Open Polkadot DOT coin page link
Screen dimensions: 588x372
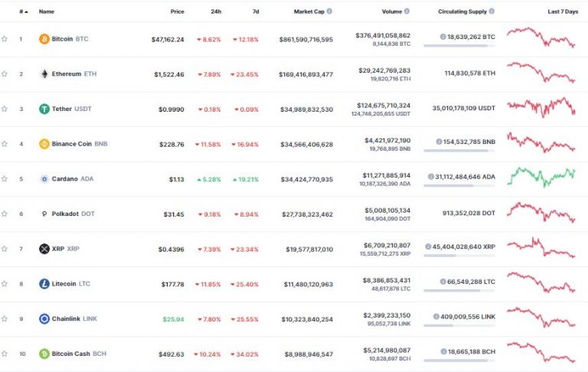click(x=73, y=214)
